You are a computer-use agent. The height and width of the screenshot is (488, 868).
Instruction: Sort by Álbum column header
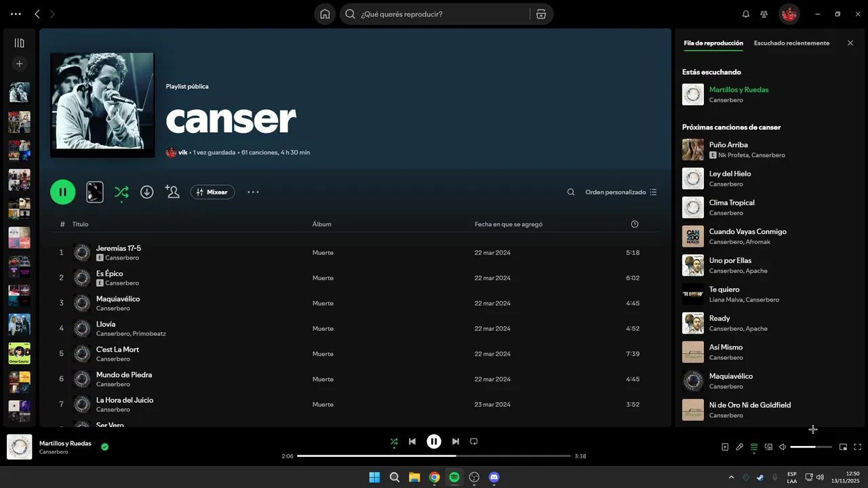click(x=321, y=224)
